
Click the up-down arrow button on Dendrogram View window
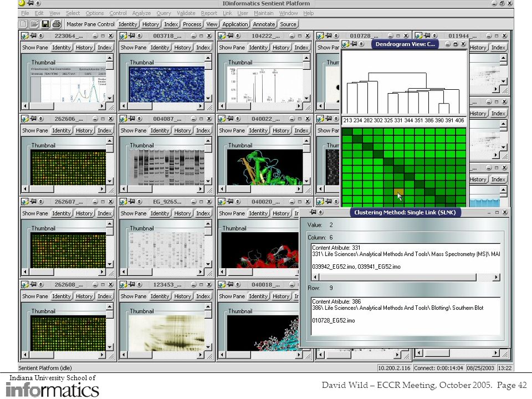pos(361,44)
